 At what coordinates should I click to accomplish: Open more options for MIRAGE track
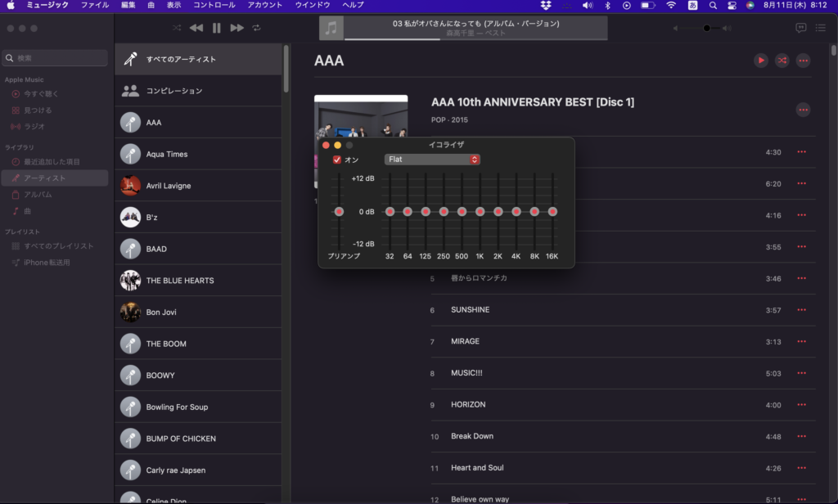(802, 341)
